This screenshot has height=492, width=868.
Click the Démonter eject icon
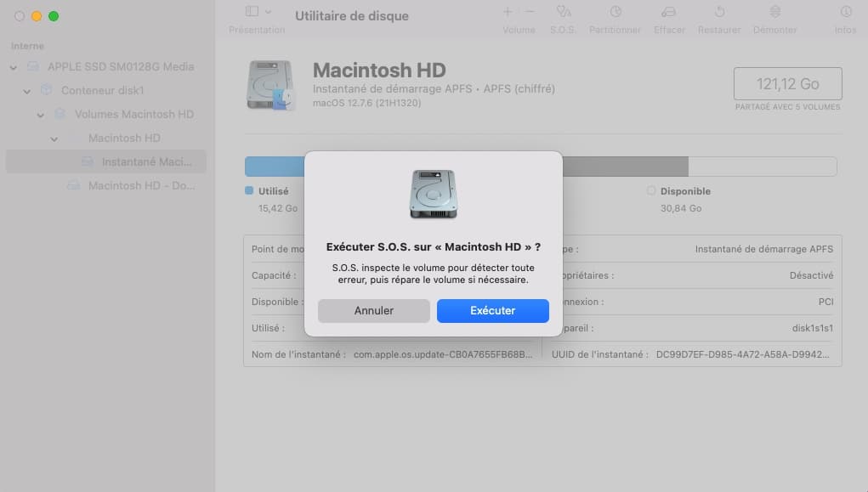[775, 11]
